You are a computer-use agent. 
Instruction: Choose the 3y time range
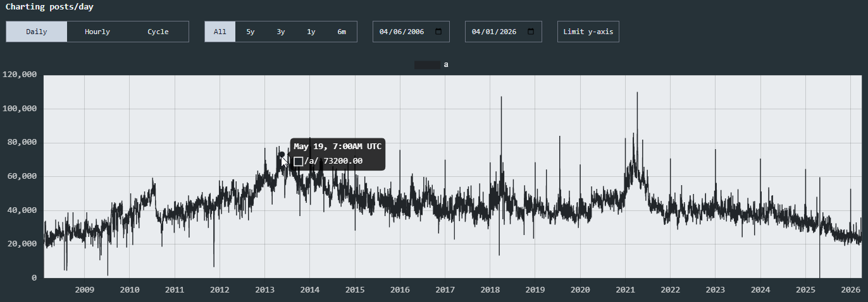(x=281, y=32)
